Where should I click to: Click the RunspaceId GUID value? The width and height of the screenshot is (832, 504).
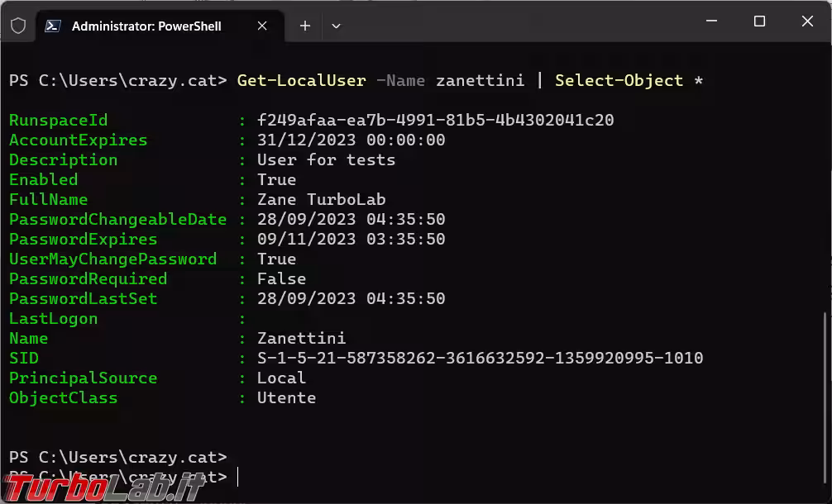coord(435,120)
